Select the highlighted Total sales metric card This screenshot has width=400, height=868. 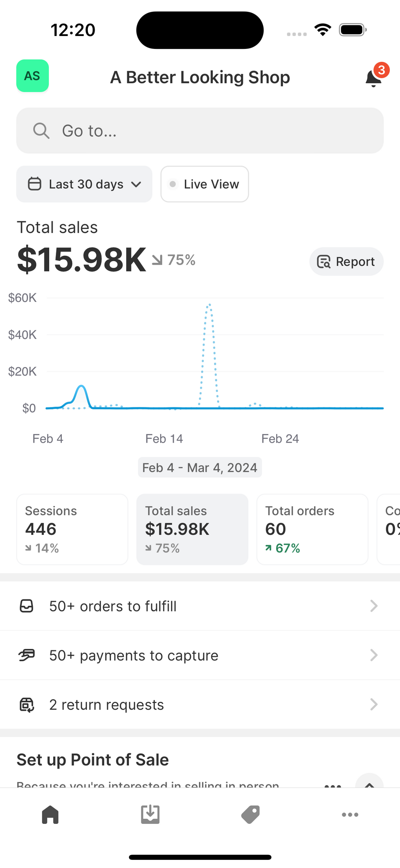click(x=192, y=529)
